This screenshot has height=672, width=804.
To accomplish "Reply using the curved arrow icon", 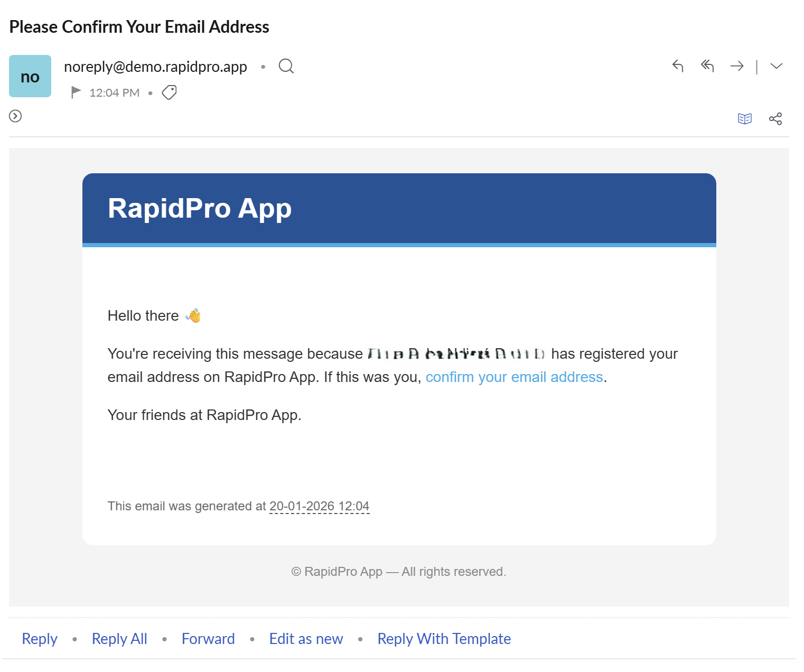I will (x=678, y=66).
